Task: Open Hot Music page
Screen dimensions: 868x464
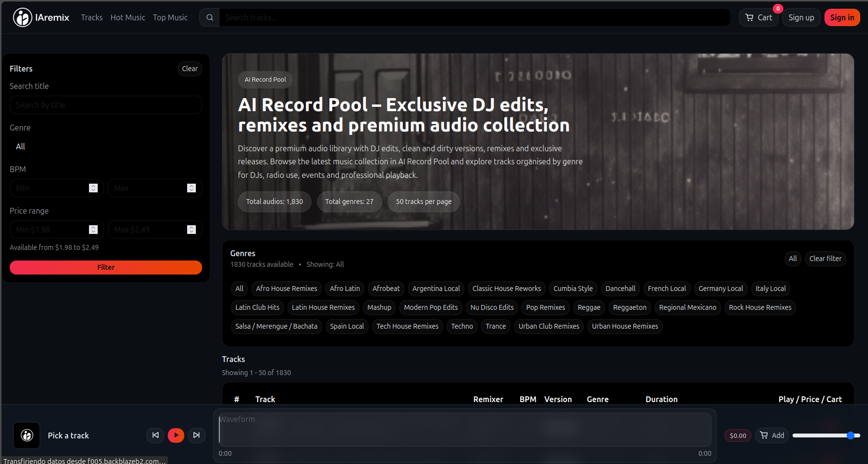Action: (128, 17)
